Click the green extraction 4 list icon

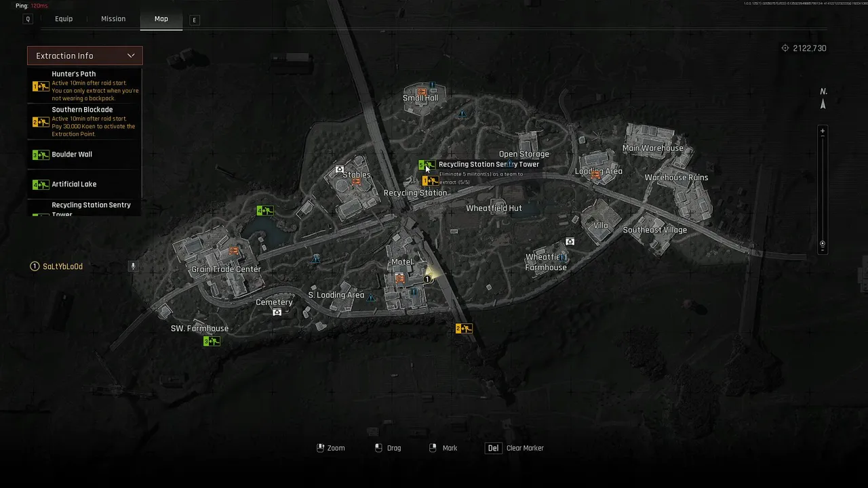(x=41, y=184)
